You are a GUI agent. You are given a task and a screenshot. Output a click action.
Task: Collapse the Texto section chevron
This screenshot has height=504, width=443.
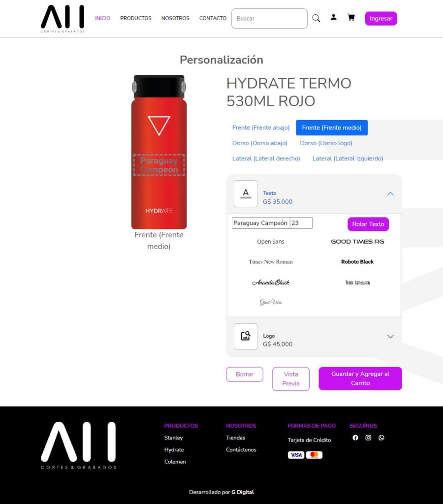(x=390, y=193)
